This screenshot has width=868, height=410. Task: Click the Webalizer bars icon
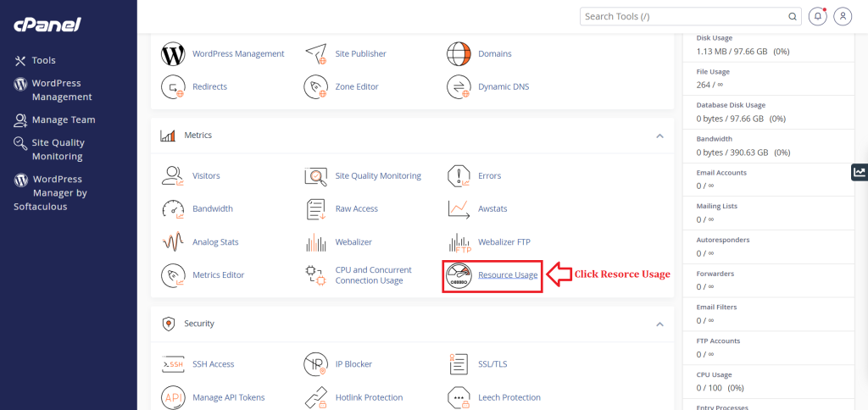click(316, 242)
